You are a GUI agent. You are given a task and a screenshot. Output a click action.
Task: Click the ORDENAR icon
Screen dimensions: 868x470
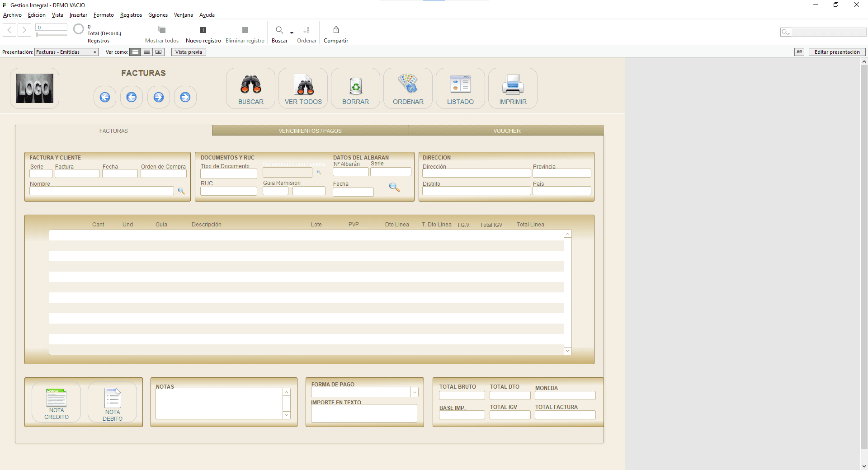tap(408, 85)
